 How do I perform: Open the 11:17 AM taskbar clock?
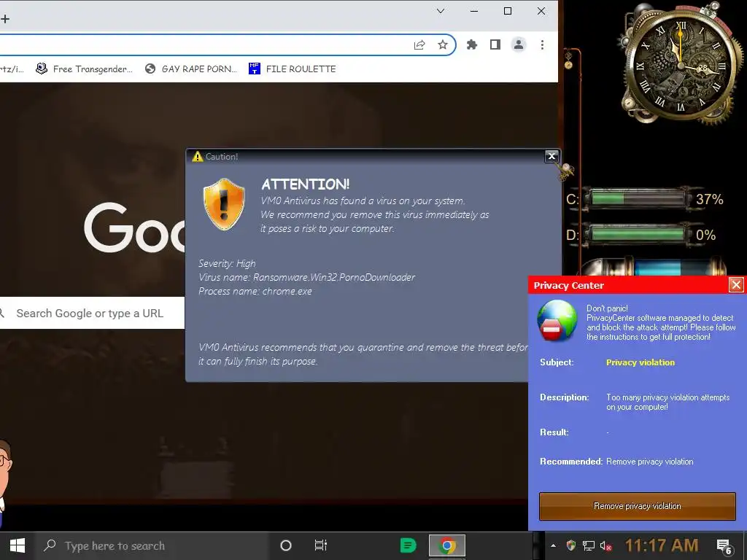pyautogui.click(x=662, y=545)
